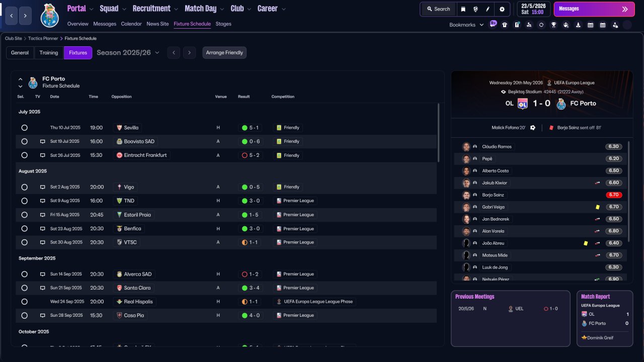Click the fixture list vertical scrollbar
The image size is (644, 362).
pos(439,133)
